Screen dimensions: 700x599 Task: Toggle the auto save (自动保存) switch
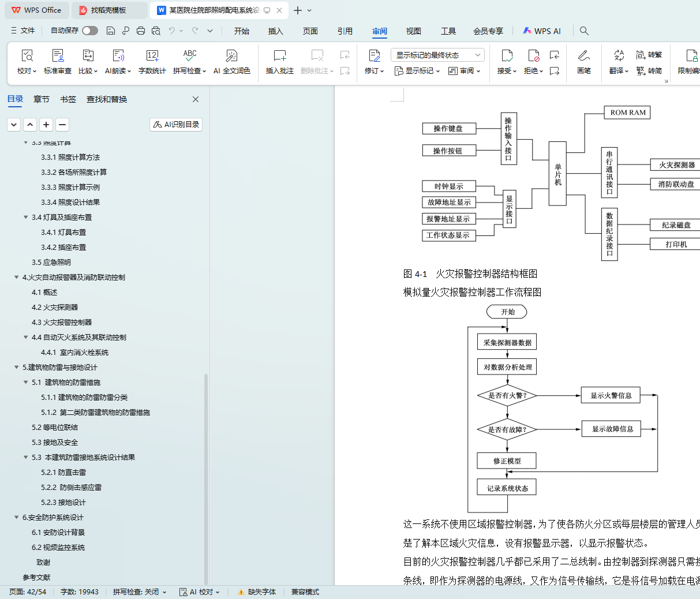tap(89, 31)
